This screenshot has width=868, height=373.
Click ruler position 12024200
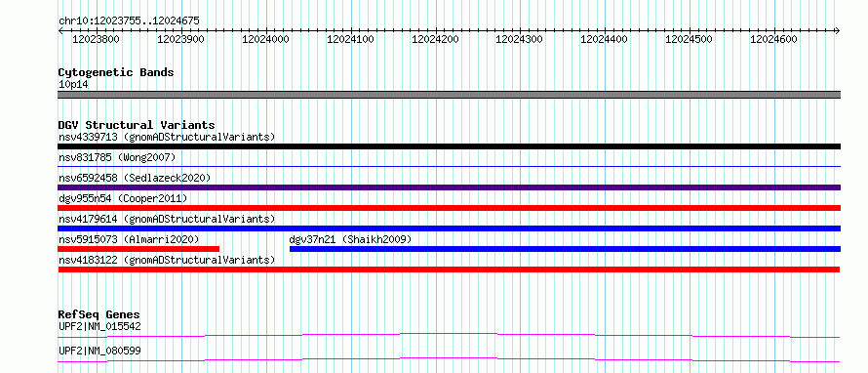click(x=436, y=39)
